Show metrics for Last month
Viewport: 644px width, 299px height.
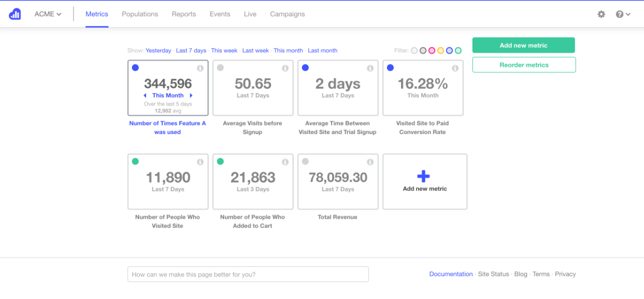point(323,51)
